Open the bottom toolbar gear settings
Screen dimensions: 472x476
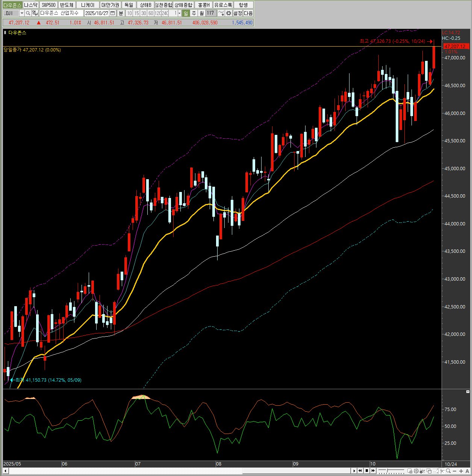(416, 471)
